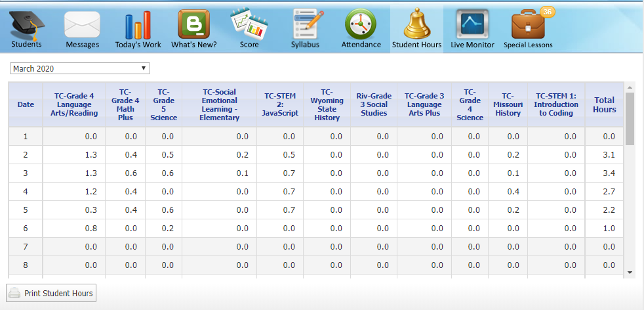Click the table scrollbar down arrow

(630, 272)
